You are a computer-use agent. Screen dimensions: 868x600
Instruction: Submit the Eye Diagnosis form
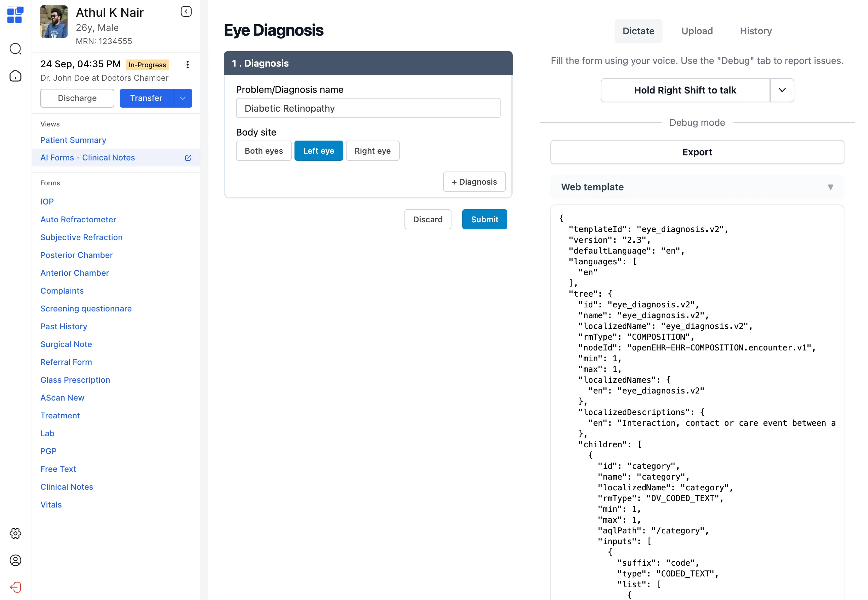click(484, 219)
